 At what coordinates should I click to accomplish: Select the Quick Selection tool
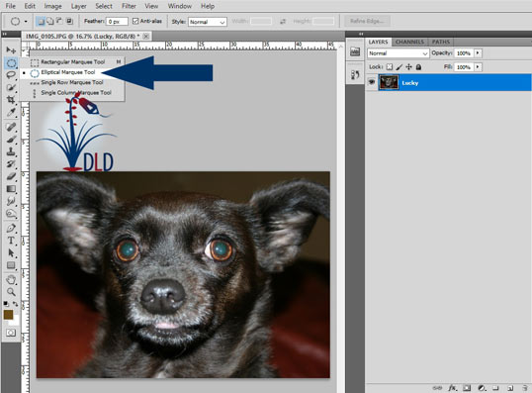click(x=11, y=87)
